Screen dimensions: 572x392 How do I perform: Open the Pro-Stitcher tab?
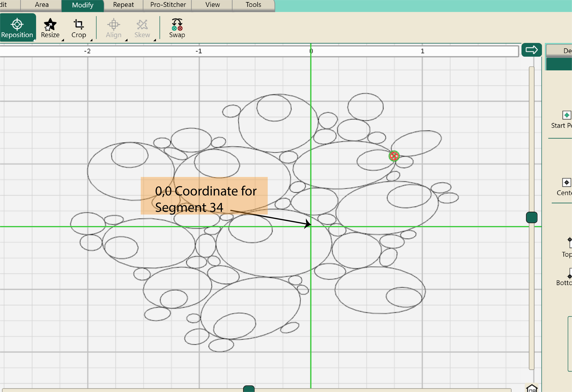(x=168, y=5)
